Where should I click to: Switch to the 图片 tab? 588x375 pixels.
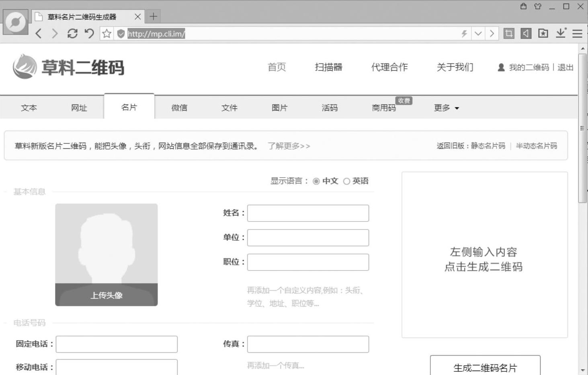(280, 108)
